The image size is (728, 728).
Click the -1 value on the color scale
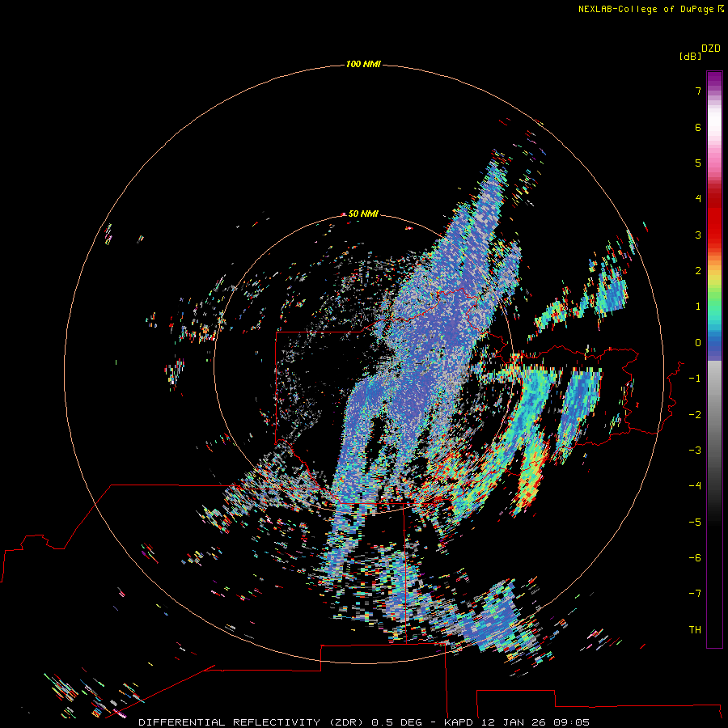click(695, 379)
